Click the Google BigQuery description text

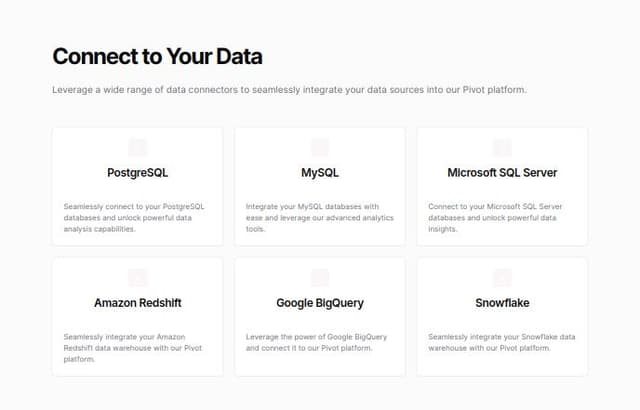316,342
